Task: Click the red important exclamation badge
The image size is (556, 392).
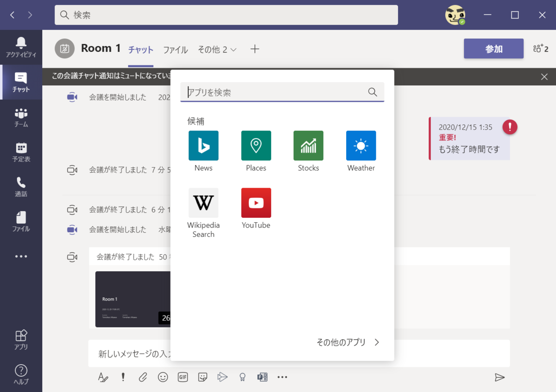Action: [x=510, y=126]
